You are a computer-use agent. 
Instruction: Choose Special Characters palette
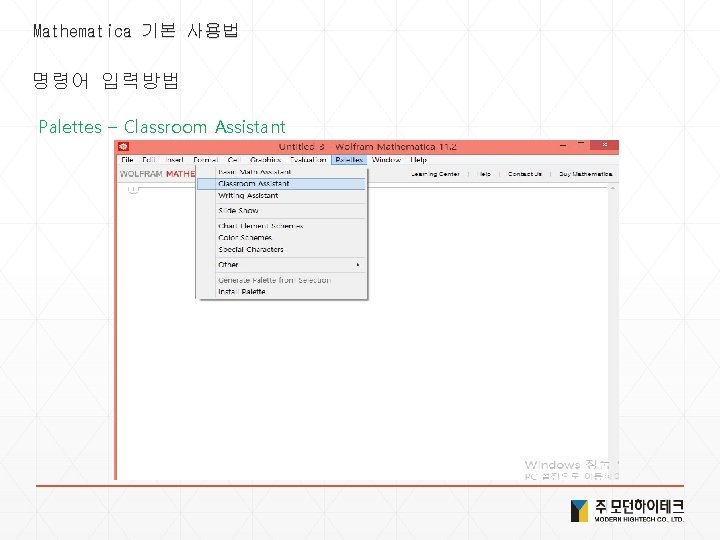(x=281, y=250)
